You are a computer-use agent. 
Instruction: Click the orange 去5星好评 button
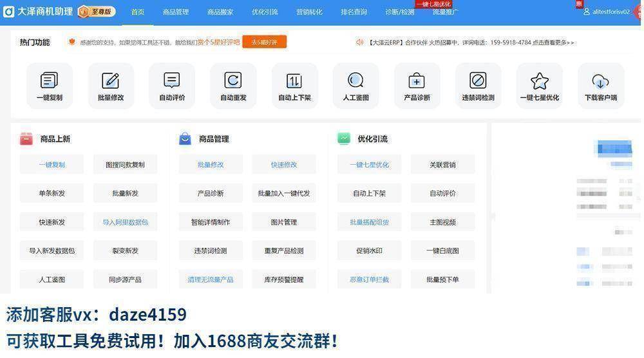(x=264, y=42)
